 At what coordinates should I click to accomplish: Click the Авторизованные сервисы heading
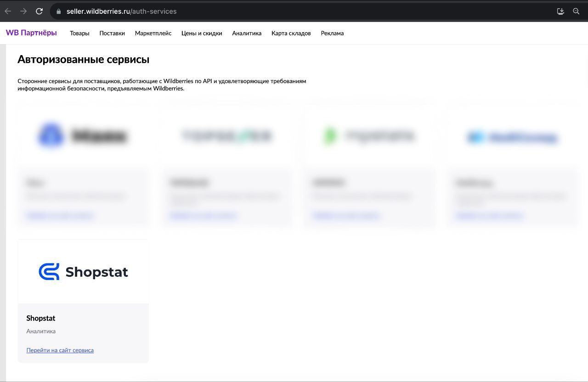pyautogui.click(x=83, y=59)
